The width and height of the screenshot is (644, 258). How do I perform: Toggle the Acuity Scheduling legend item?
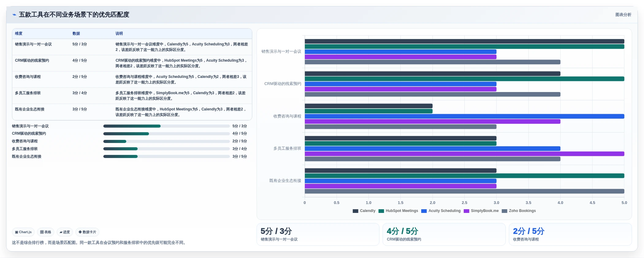[x=441, y=211]
